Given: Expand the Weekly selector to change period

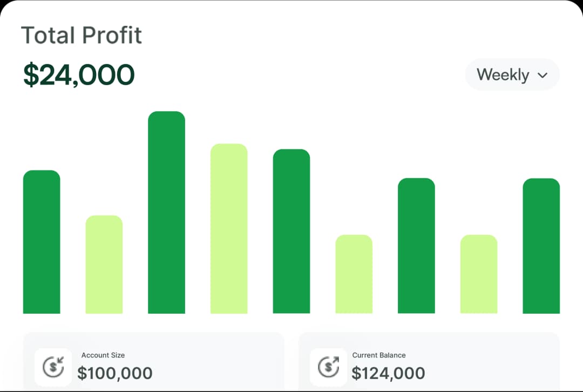Looking at the screenshot, I should 512,74.
